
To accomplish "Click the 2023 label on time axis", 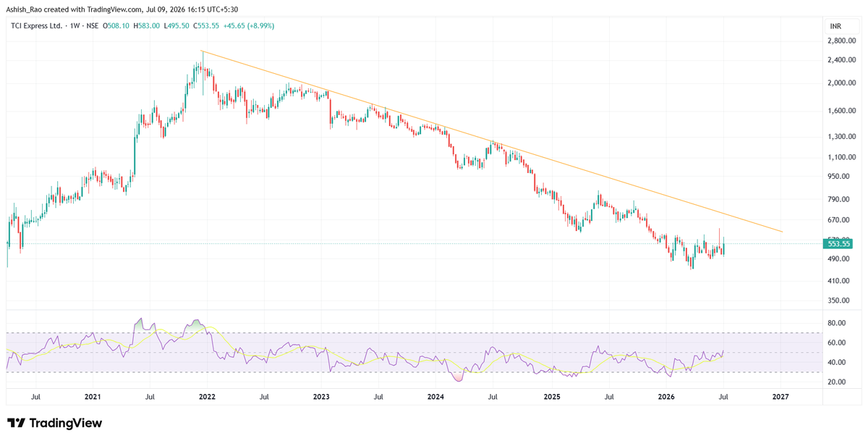I will coord(321,398).
